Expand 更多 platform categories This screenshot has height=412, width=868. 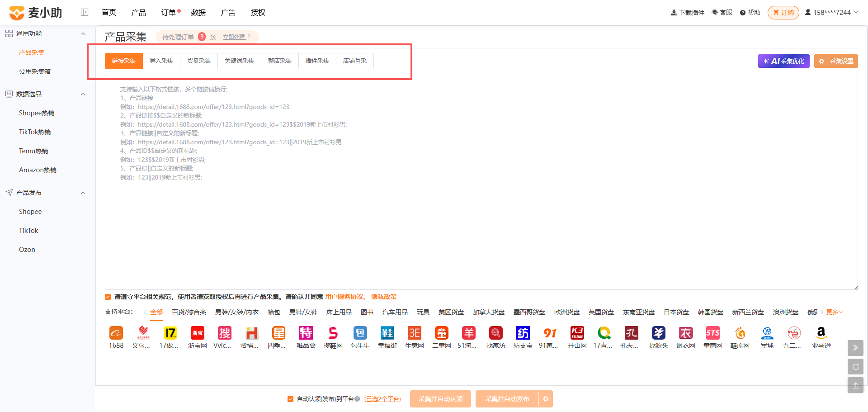(x=835, y=312)
